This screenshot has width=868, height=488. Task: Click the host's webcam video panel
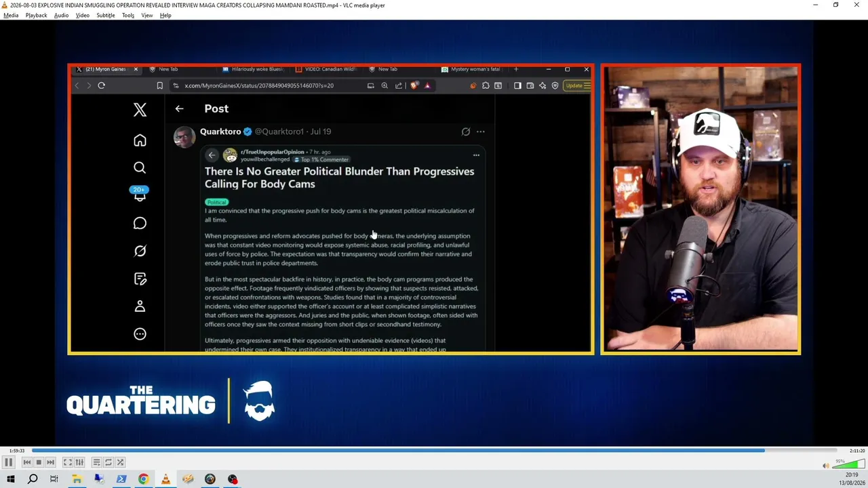click(x=701, y=209)
